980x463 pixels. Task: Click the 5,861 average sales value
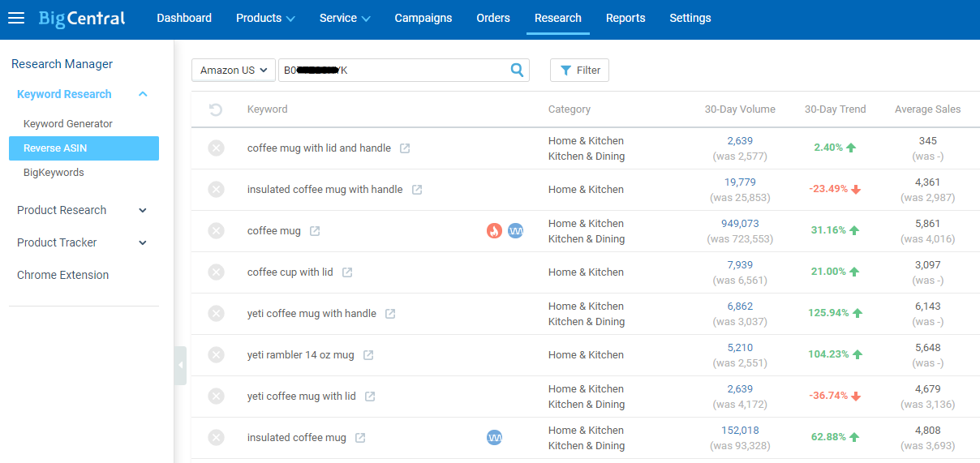(928, 224)
